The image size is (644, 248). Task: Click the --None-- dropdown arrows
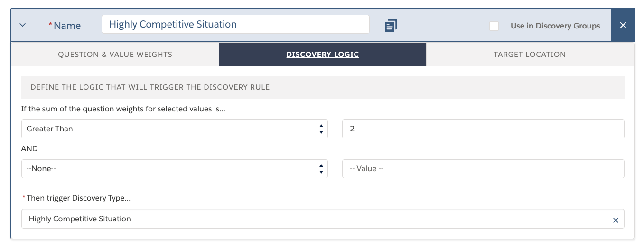(321, 169)
